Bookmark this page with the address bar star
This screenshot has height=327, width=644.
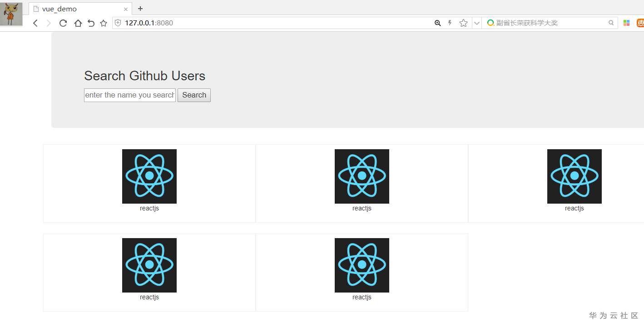(x=463, y=23)
